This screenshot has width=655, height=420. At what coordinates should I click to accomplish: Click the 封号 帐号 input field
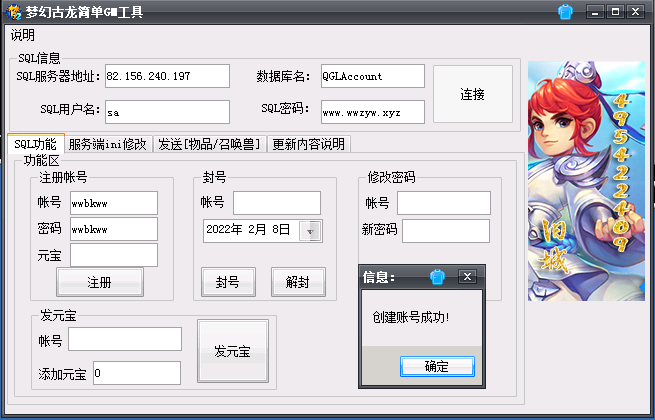coord(277,203)
